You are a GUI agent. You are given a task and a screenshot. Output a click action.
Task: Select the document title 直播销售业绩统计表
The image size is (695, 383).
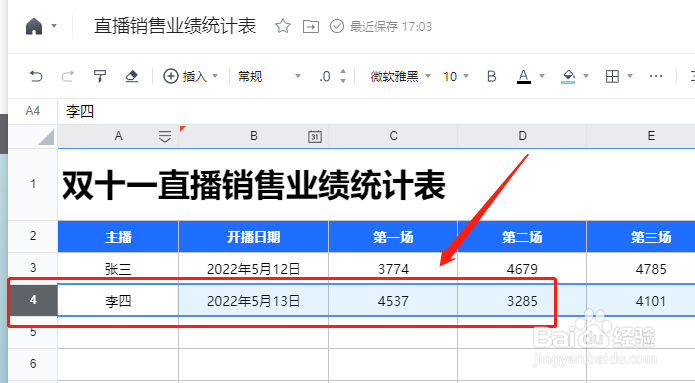(x=175, y=26)
